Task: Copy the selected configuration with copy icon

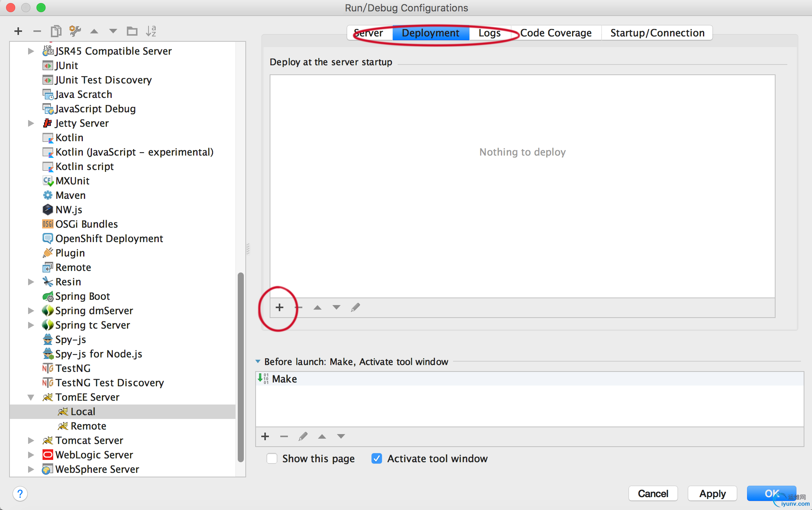Action: pyautogui.click(x=56, y=31)
